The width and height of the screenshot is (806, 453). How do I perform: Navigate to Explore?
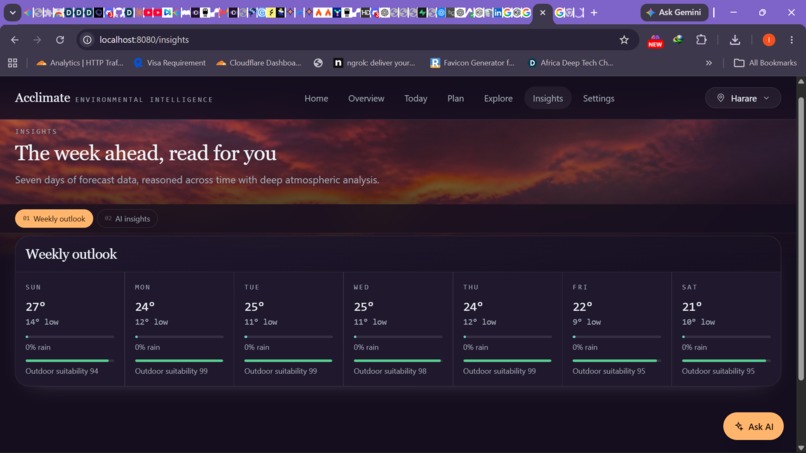pos(498,98)
